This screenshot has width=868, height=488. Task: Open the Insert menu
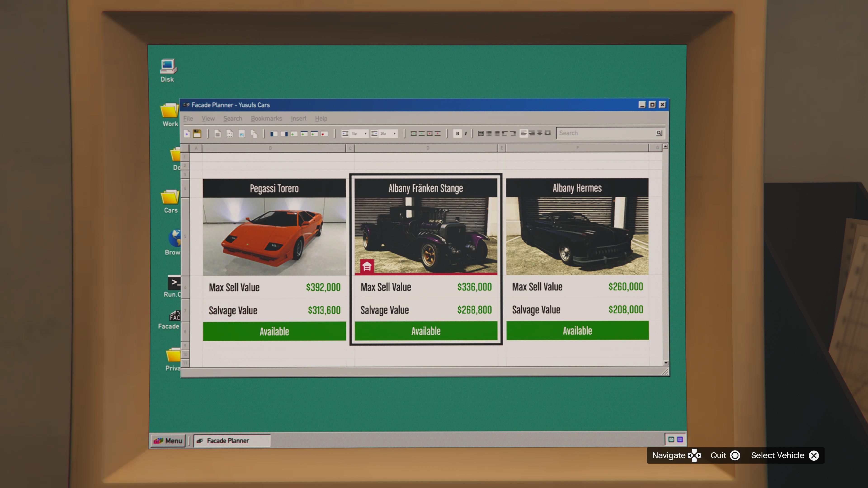pos(298,119)
